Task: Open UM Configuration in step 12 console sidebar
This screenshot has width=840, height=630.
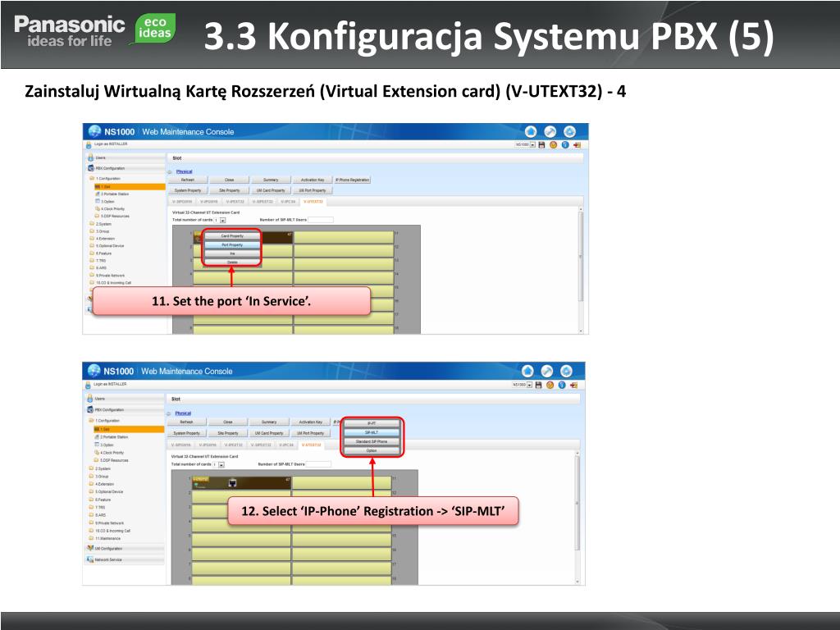Action: tap(125, 549)
